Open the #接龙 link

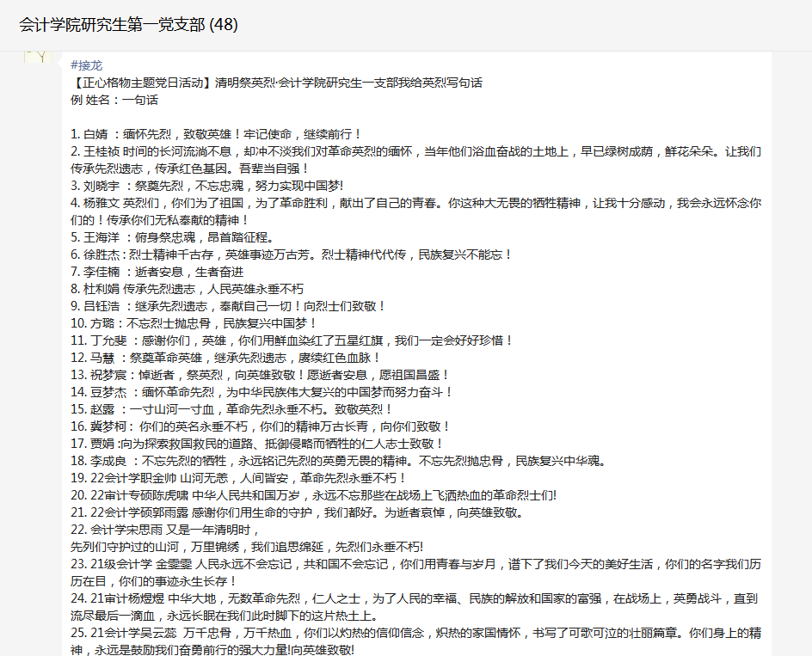(87, 66)
